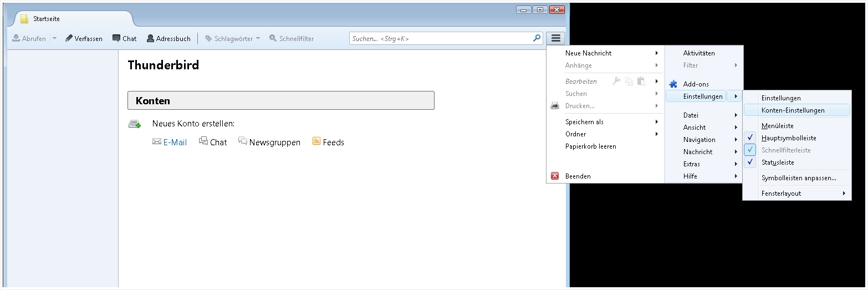Click the Abrufen download icon
Viewport: 868px width, 290px height.
(x=16, y=38)
